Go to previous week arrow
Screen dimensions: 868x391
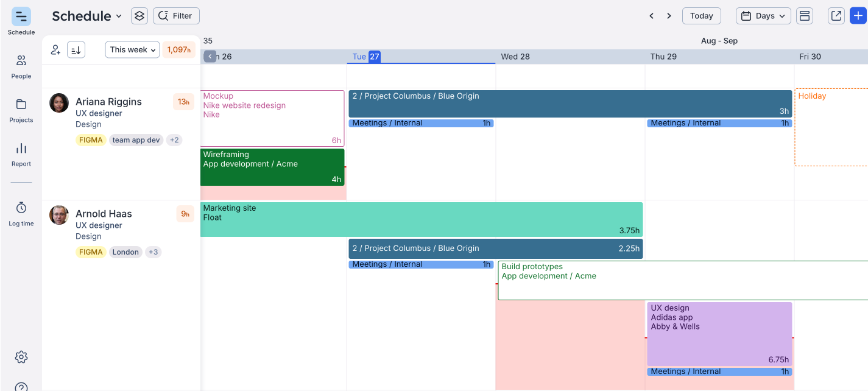coord(651,16)
